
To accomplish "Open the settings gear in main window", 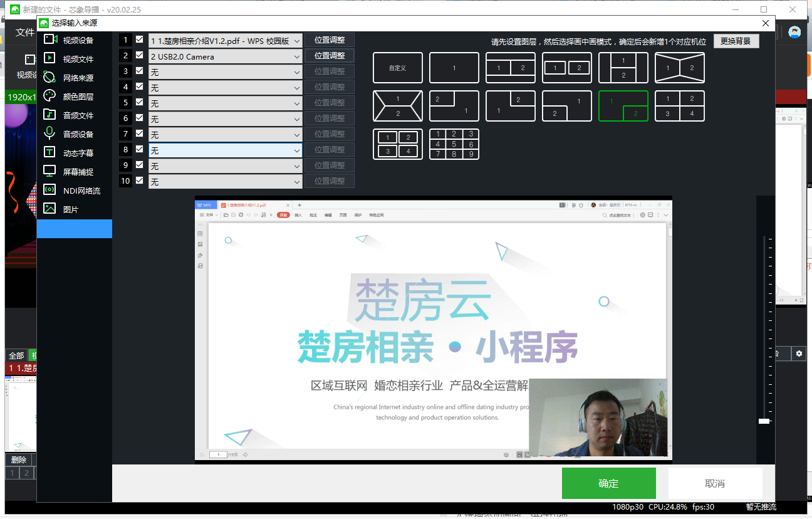I will coord(799,354).
